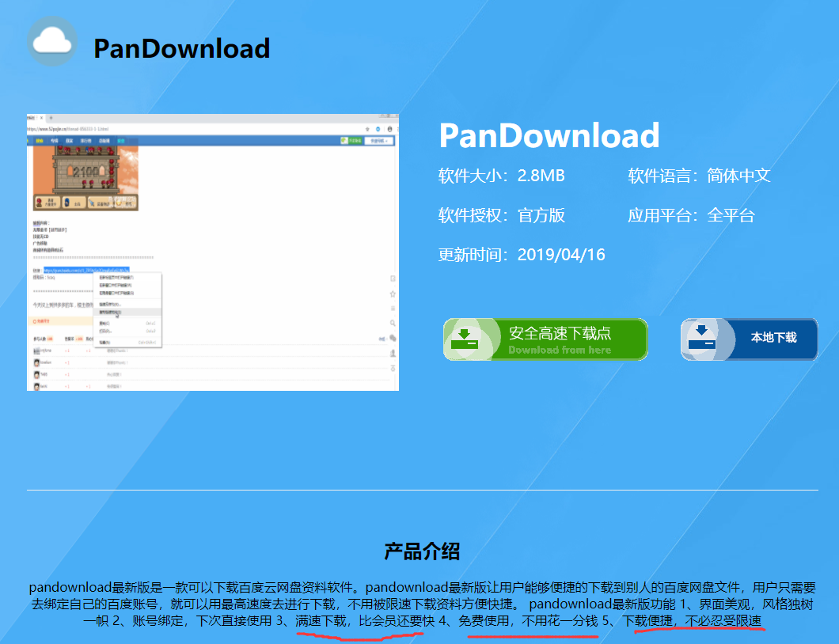This screenshot has height=644, width=839.
Task: Click the phrase 免费使用，不用花一分钱
Action: (x=528, y=621)
